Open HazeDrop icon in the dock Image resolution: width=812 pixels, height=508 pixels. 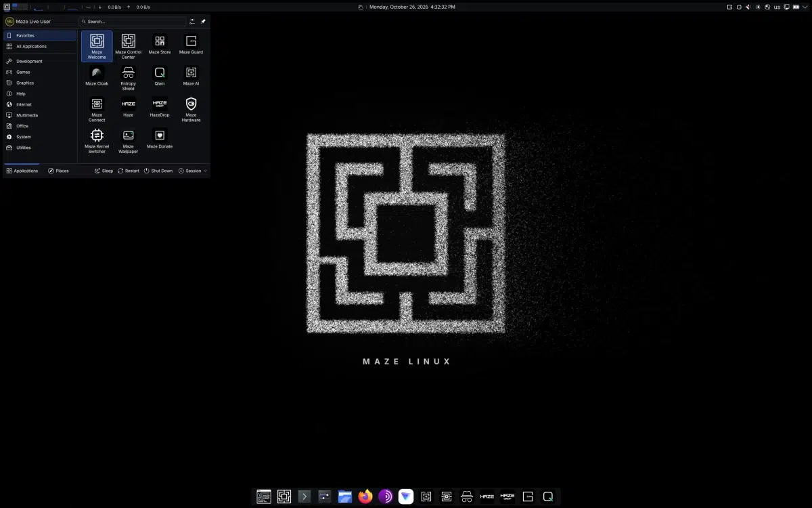pos(507,496)
